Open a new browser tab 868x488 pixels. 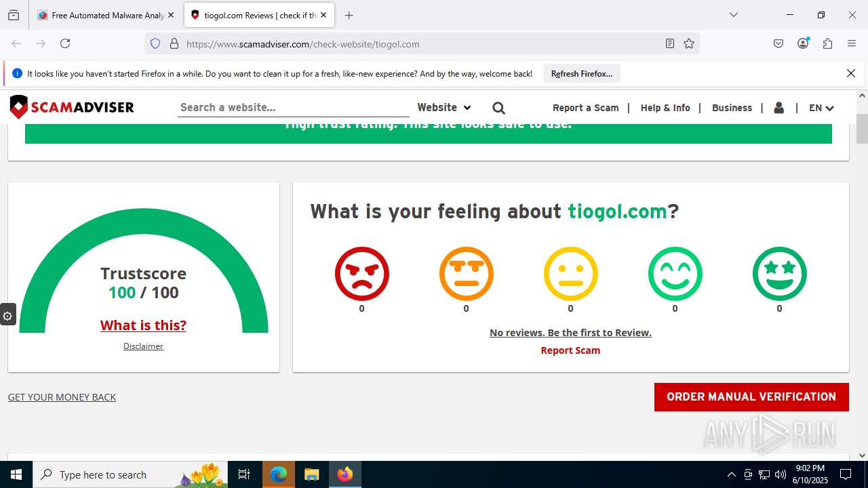click(349, 15)
